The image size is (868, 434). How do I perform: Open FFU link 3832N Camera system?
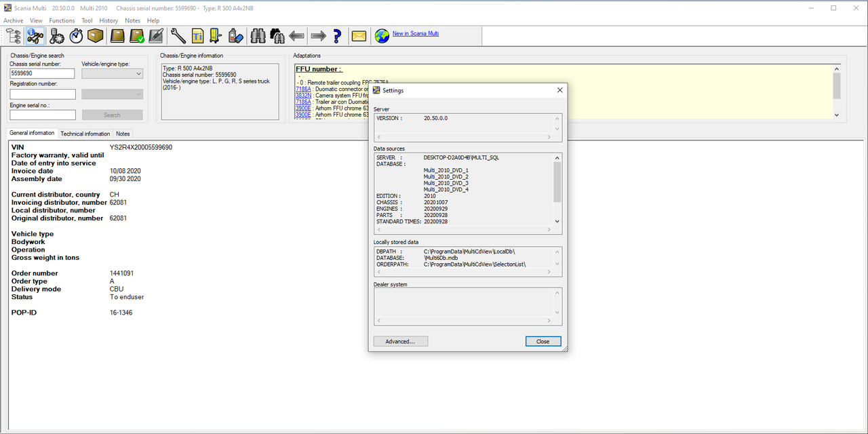[303, 96]
